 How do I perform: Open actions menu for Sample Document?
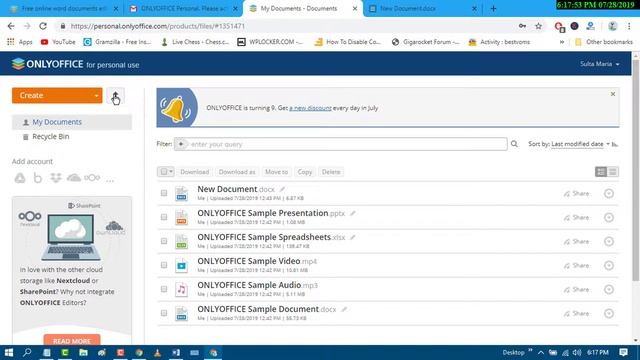tap(609, 313)
